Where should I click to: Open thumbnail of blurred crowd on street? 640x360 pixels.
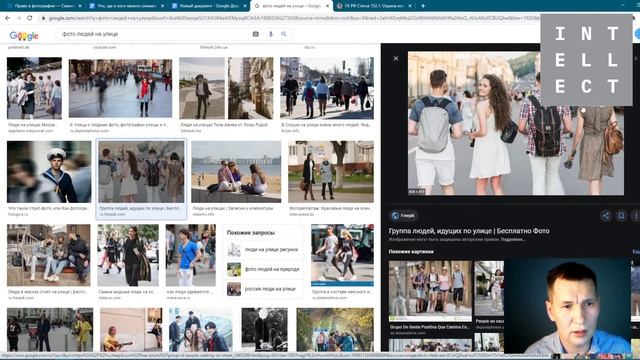pyautogui.click(x=120, y=88)
